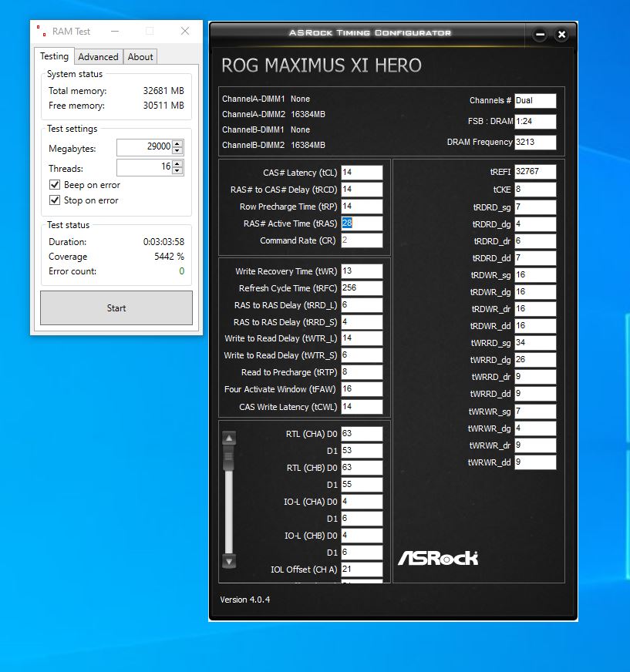
Task: Uncheck the Stop on error checkbox
Action: click(x=55, y=200)
